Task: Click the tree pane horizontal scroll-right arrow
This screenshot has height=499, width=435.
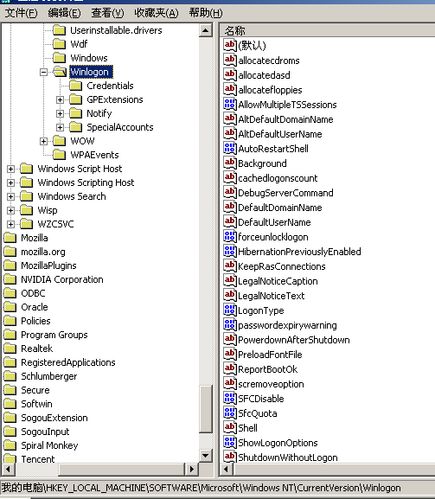Action: (192, 469)
